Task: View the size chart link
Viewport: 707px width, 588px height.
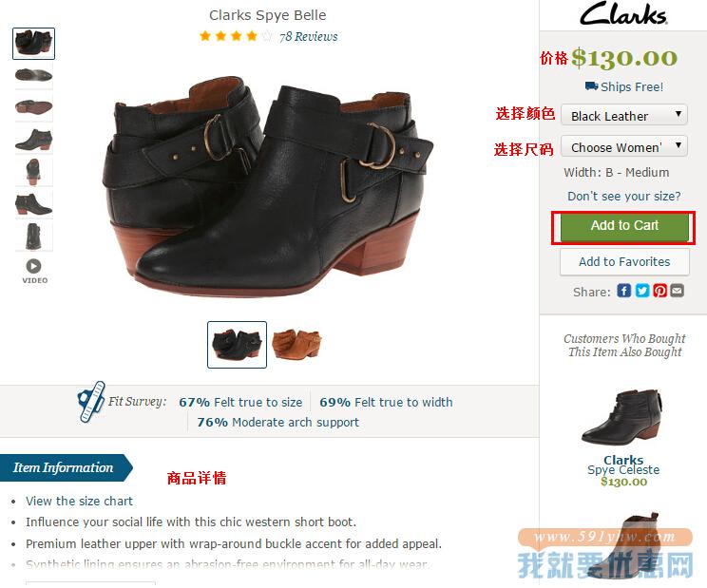Action: 80,501
